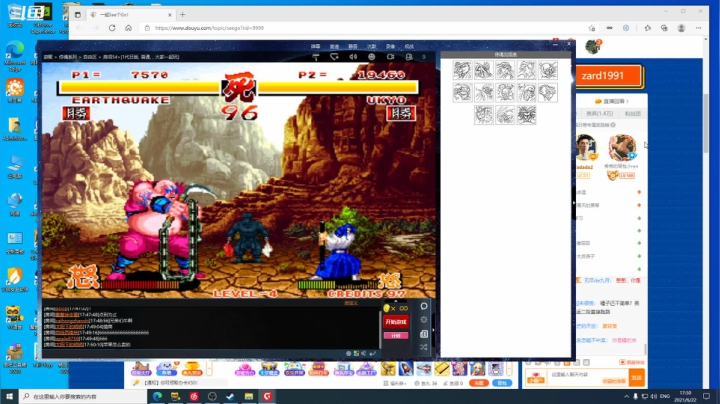This screenshot has width=720, height=404.
Task: Open the notification center in system tray
Action: click(x=707, y=396)
